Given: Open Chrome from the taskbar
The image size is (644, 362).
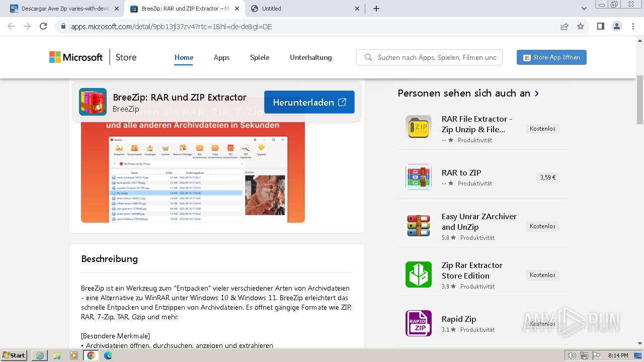Looking at the screenshot, I should (x=91, y=355).
